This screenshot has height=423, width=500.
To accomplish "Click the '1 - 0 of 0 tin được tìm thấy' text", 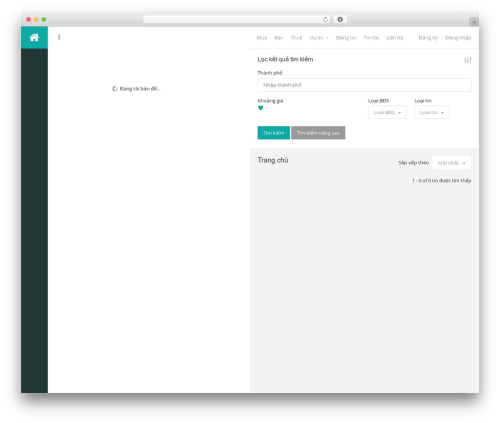I will pos(442,180).
